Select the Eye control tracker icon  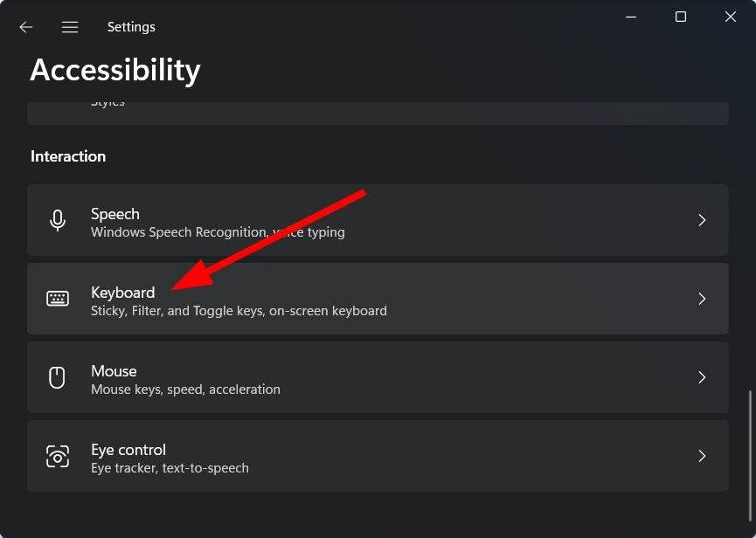pos(58,456)
